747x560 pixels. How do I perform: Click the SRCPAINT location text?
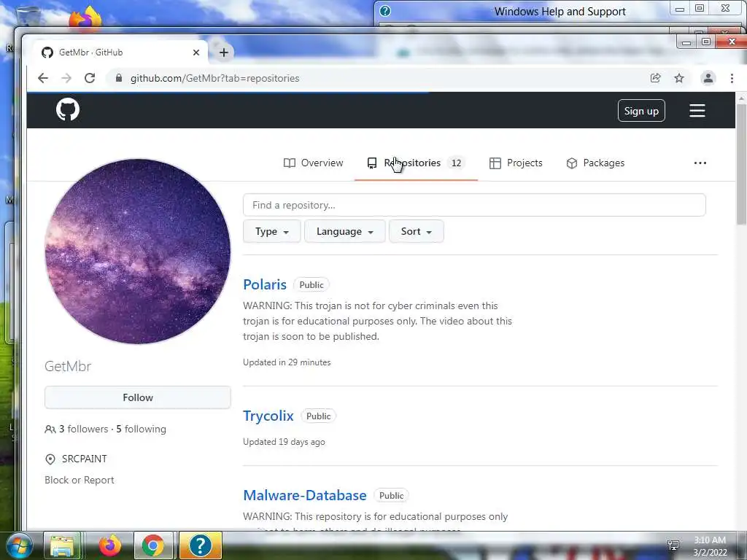point(85,459)
